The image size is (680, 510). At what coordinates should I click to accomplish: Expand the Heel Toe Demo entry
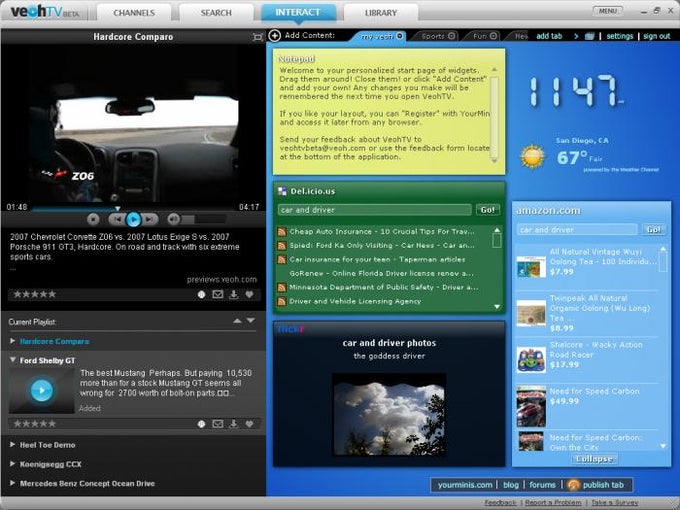coord(13,445)
